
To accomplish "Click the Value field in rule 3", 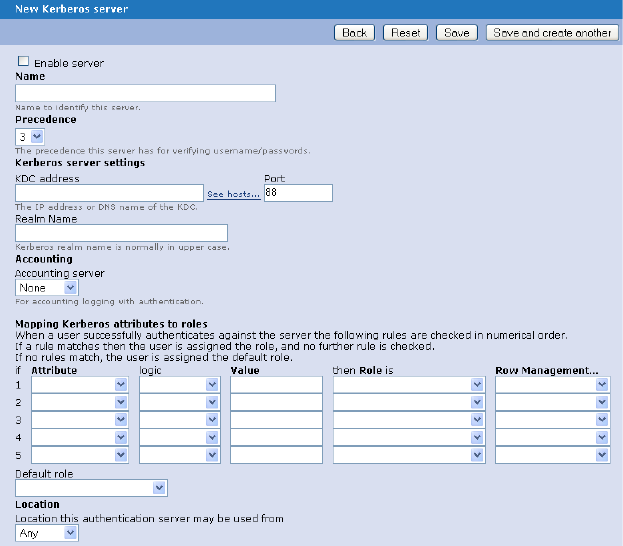I will pos(277,420).
